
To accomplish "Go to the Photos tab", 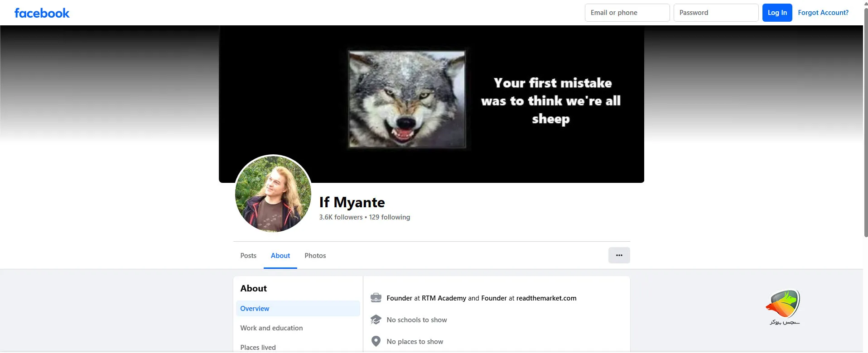I will point(315,256).
